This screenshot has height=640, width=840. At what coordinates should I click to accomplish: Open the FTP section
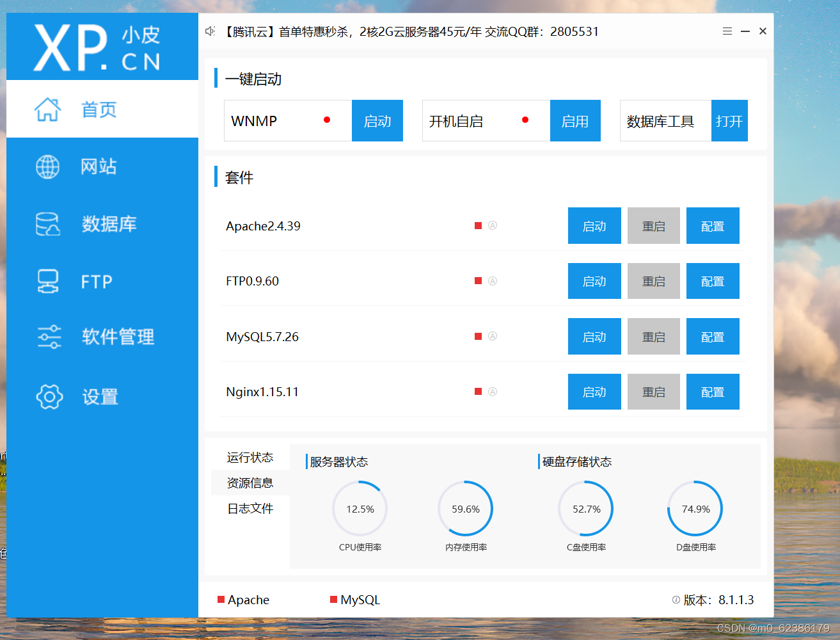[102, 282]
